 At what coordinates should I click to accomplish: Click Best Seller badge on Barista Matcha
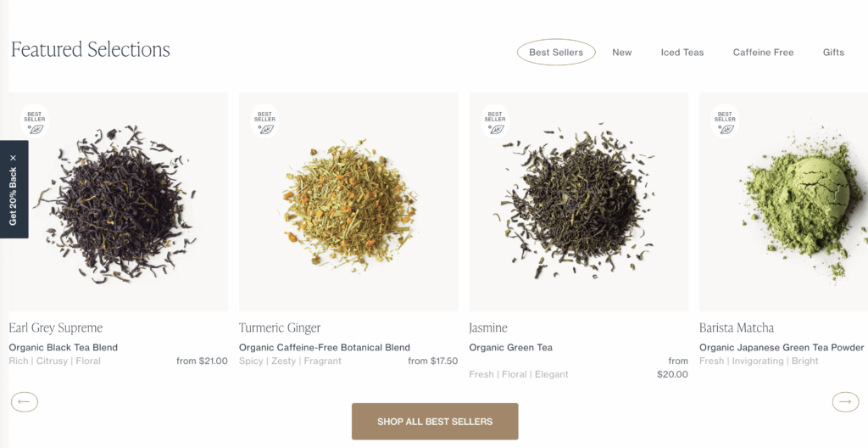tap(725, 121)
